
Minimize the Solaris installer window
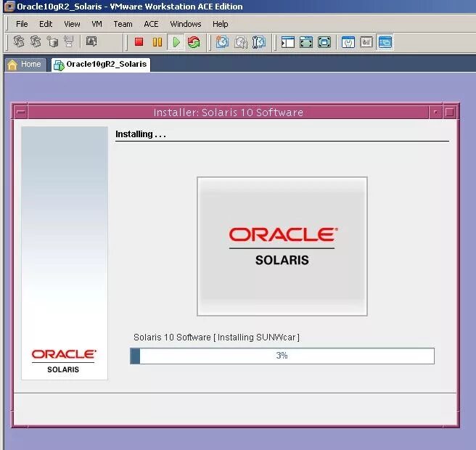435,112
